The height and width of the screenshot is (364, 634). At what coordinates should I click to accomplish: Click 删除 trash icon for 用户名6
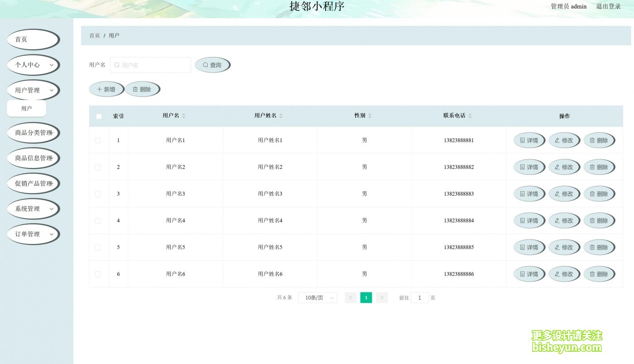point(592,274)
